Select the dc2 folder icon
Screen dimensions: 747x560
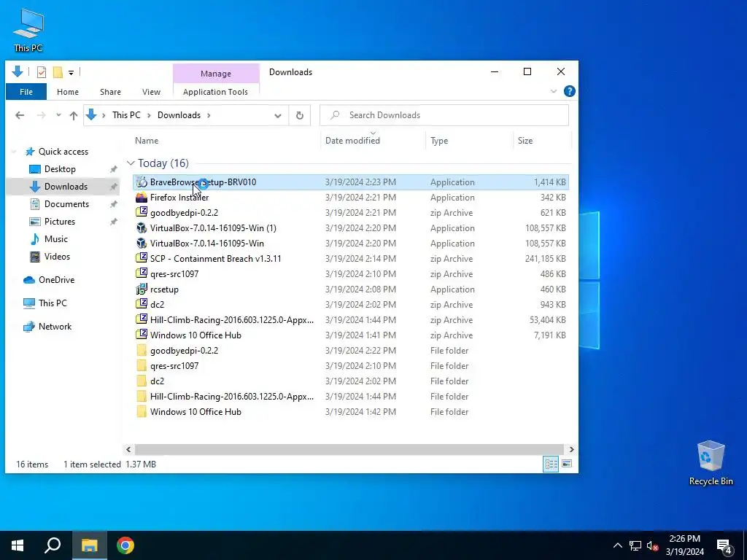point(142,381)
